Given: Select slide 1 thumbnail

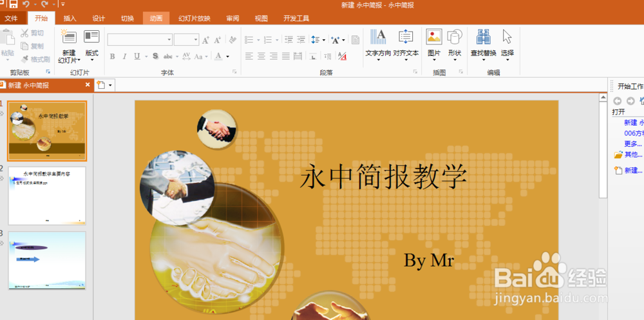Looking at the screenshot, I should tap(47, 131).
